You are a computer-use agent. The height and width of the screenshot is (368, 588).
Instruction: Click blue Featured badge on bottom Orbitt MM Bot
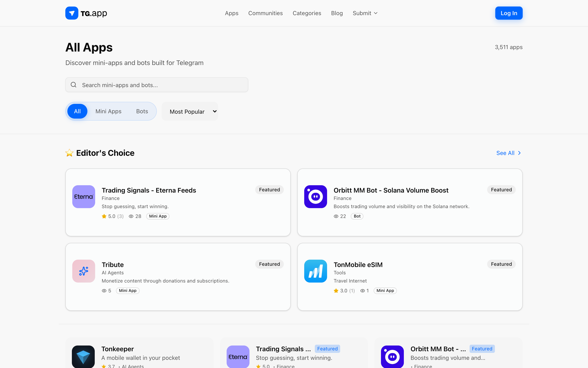click(482, 349)
